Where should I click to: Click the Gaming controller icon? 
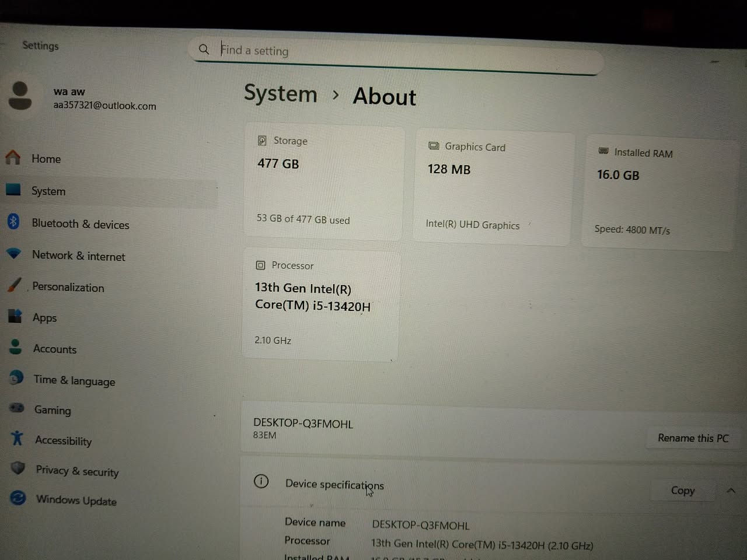(x=16, y=409)
